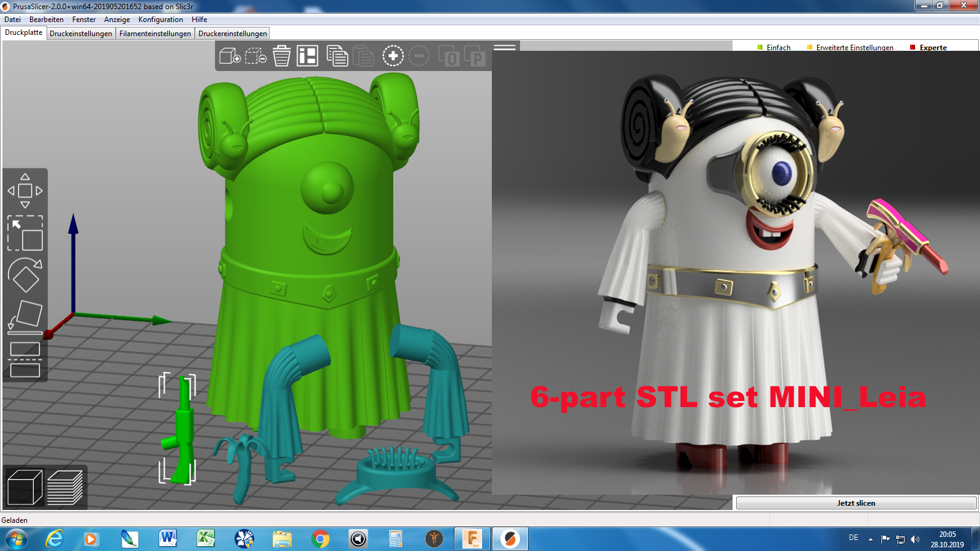Viewport: 980px width, 551px height.
Task: Open the Anzeige menu
Action: tap(117, 20)
